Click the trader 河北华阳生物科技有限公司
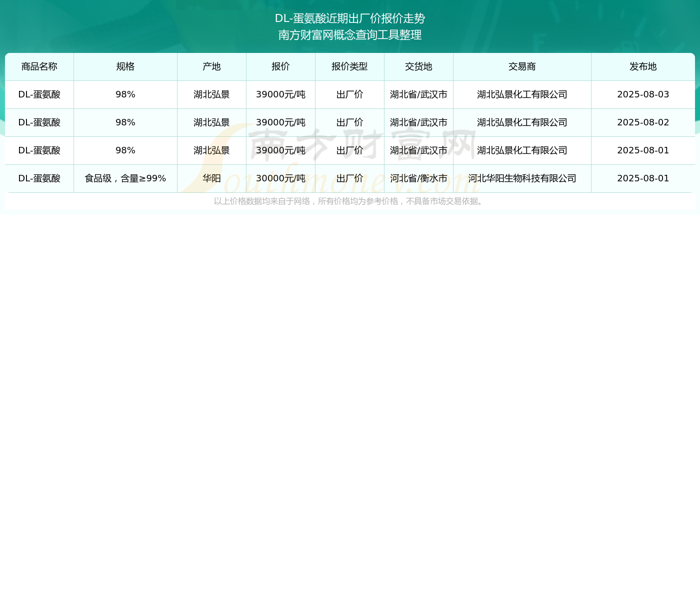700x602 pixels. [522, 178]
